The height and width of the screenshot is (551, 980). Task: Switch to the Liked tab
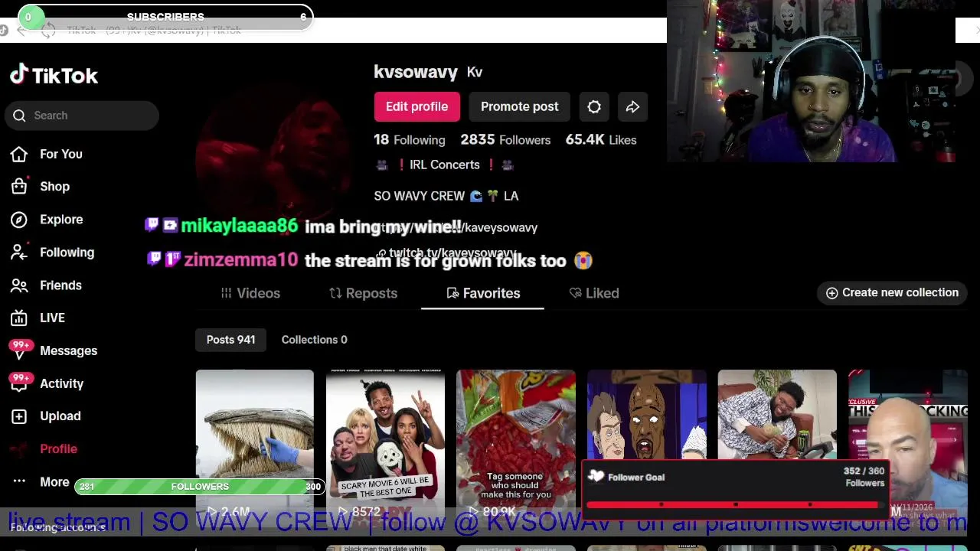[x=594, y=293]
